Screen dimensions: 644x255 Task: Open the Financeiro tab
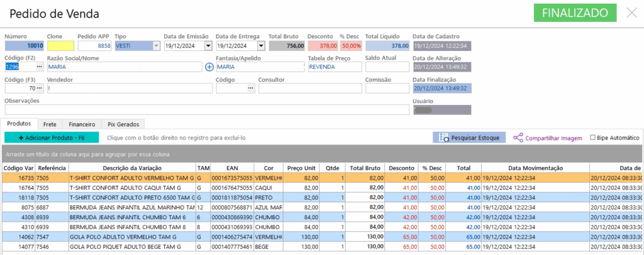[x=82, y=124]
